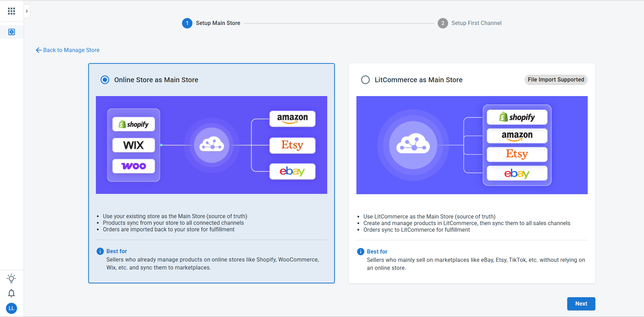Click step 2 Setup First Channel

(x=470, y=23)
